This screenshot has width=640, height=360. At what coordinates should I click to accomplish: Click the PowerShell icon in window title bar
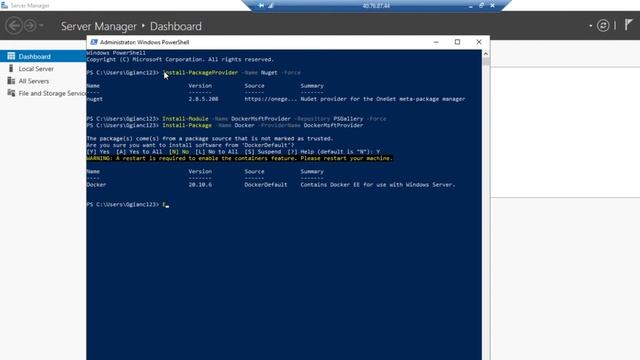click(94, 42)
